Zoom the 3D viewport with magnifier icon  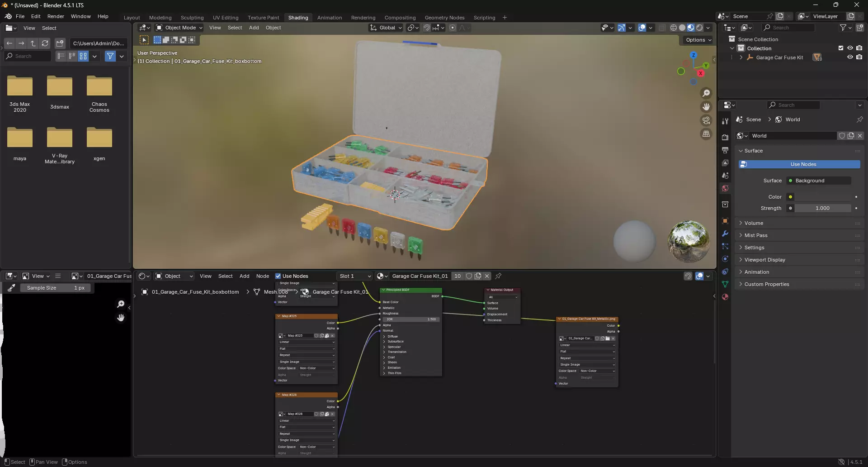[706, 93]
